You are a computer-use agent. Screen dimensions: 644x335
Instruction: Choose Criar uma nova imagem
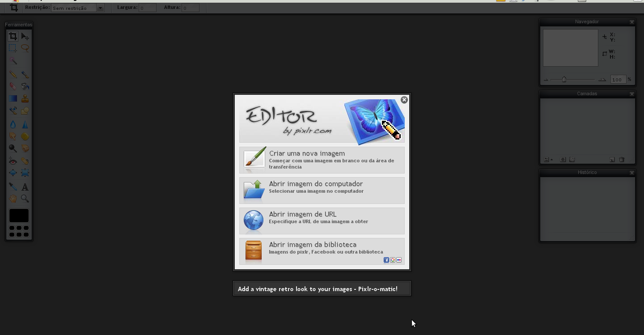322,160
